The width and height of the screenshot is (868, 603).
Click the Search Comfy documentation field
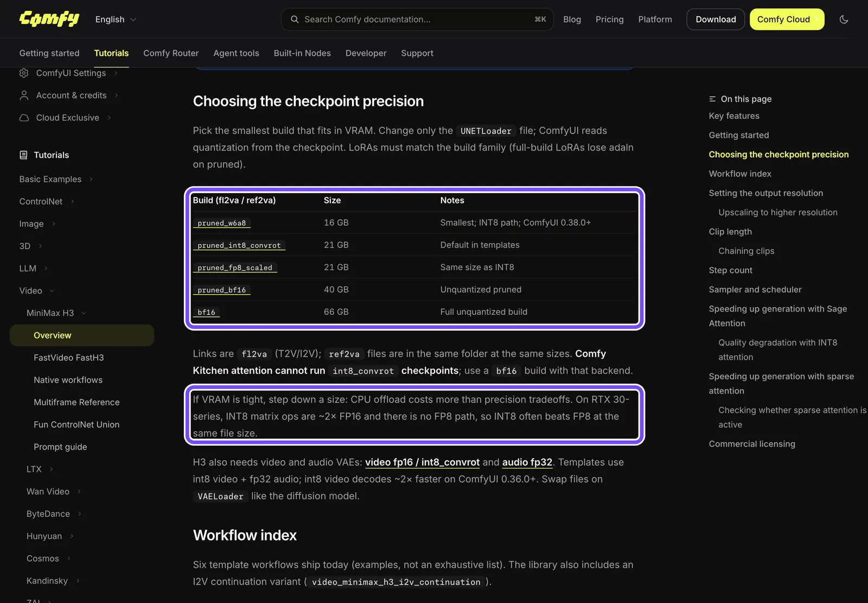417,20
